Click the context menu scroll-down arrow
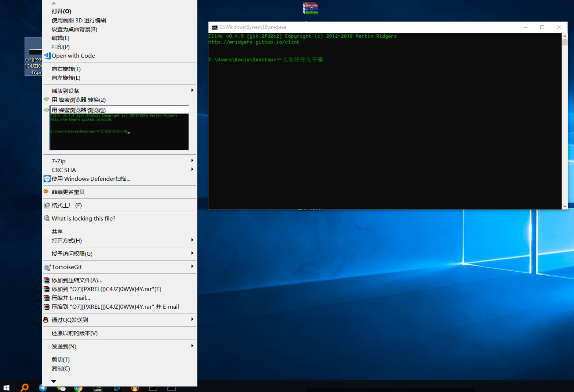The image size is (574, 392). [x=54, y=382]
